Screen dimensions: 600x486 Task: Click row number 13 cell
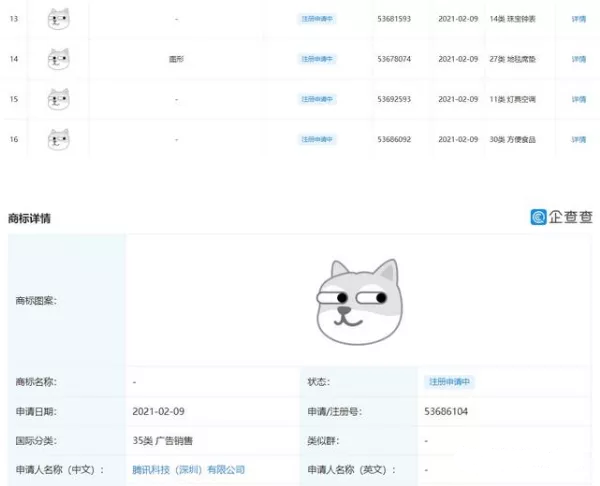(14, 19)
